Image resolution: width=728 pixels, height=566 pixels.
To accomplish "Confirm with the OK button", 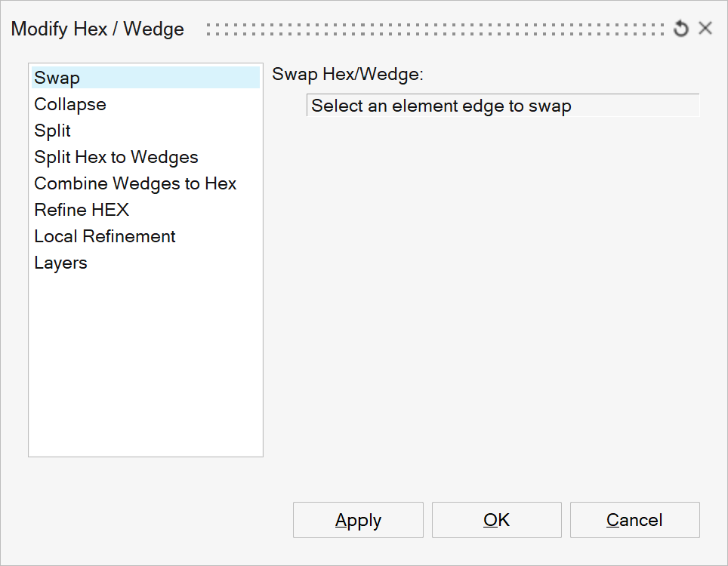I will [496, 520].
